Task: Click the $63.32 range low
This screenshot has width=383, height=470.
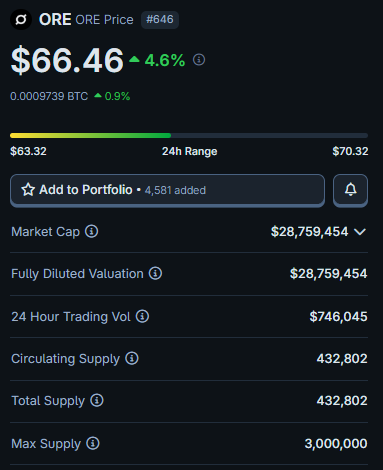Action: (28, 151)
